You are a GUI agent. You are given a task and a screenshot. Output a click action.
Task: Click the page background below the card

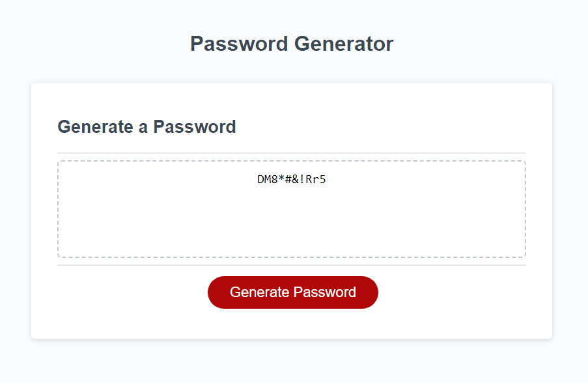[x=292, y=362]
